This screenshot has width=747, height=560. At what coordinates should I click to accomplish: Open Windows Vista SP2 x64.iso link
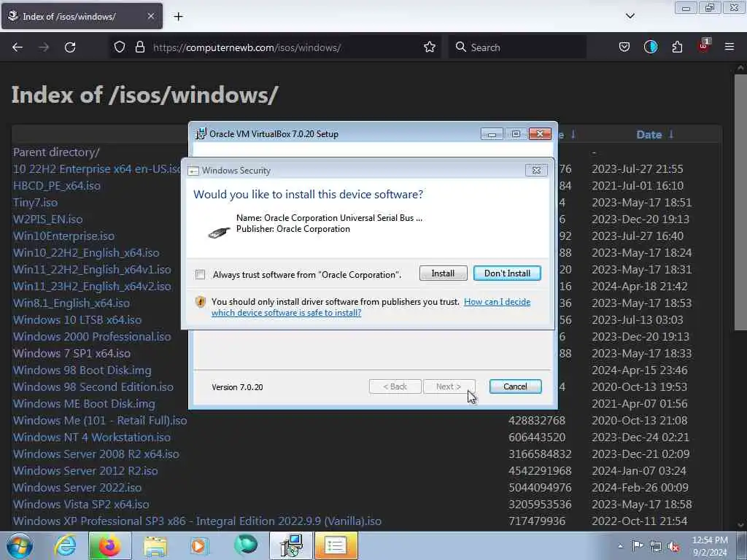coord(81,504)
